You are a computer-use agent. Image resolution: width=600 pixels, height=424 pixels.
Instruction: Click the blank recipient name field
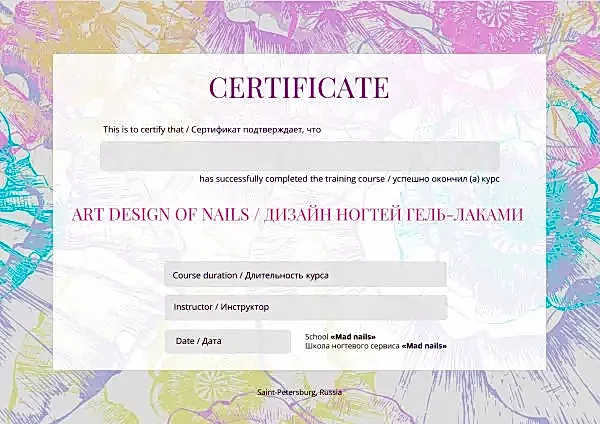point(300,156)
